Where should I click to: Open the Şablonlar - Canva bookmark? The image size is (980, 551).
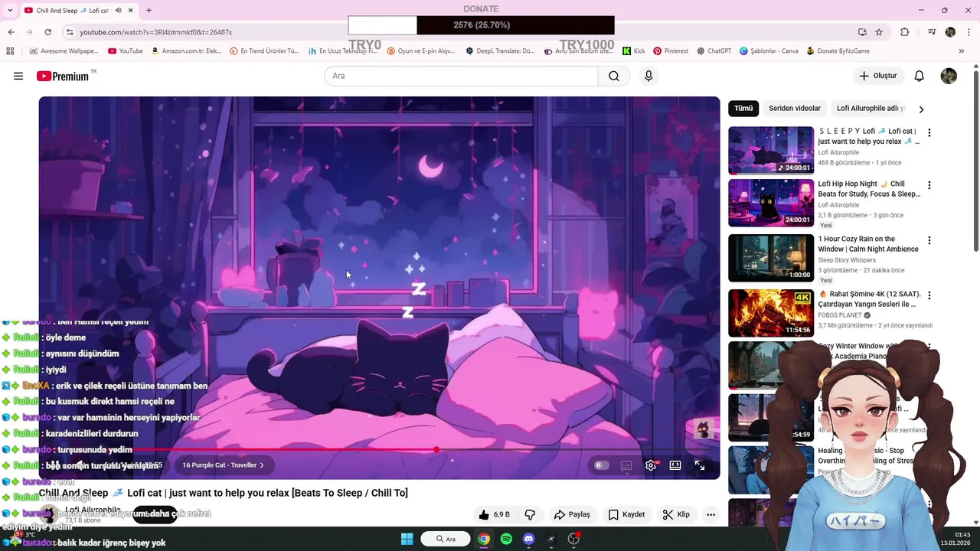tap(769, 51)
